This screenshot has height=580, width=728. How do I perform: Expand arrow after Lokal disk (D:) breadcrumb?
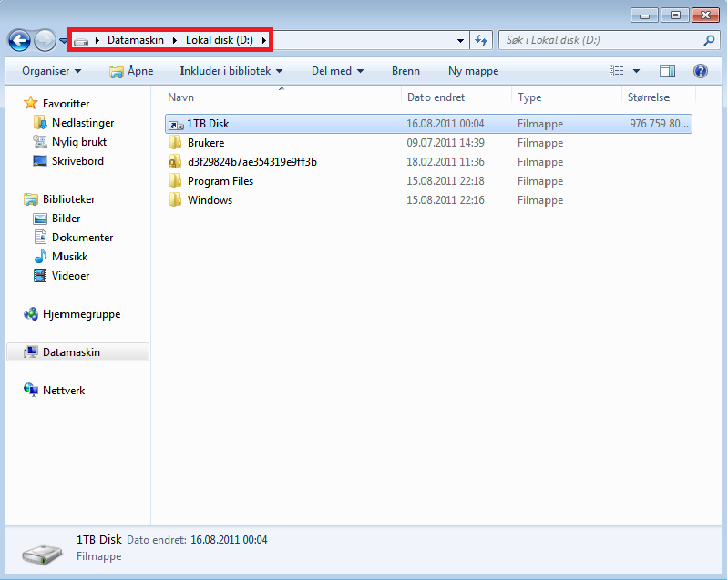click(263, 40)
